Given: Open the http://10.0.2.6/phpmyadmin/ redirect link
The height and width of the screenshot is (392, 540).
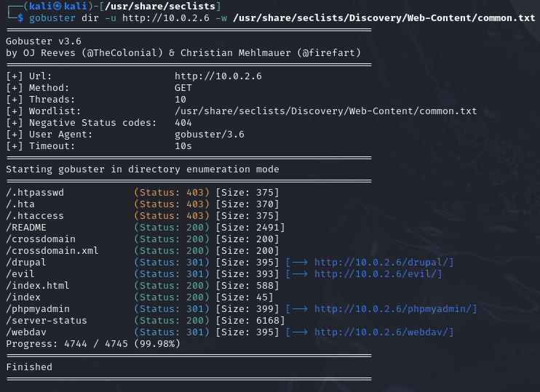Looking at the screenshot, I should pyautogui.click(x=395, y=309).
